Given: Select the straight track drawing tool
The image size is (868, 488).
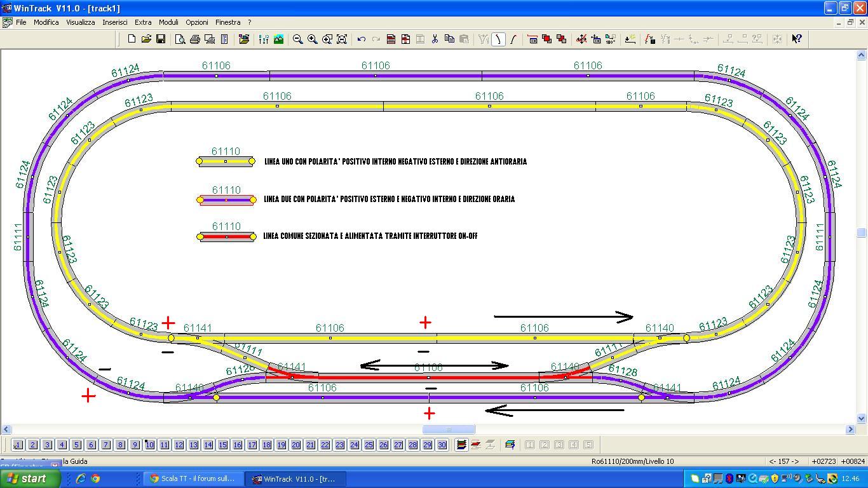Looking at the screenshot, I should click(x=498, y=39).
